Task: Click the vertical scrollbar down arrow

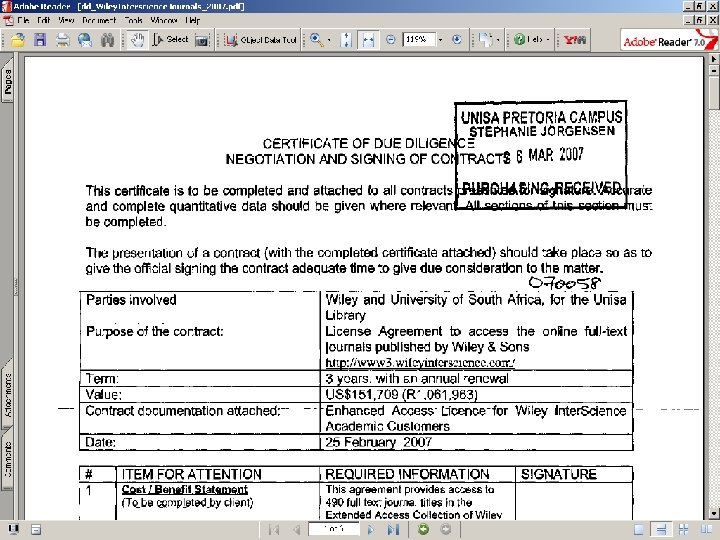Action: [714, 513]
